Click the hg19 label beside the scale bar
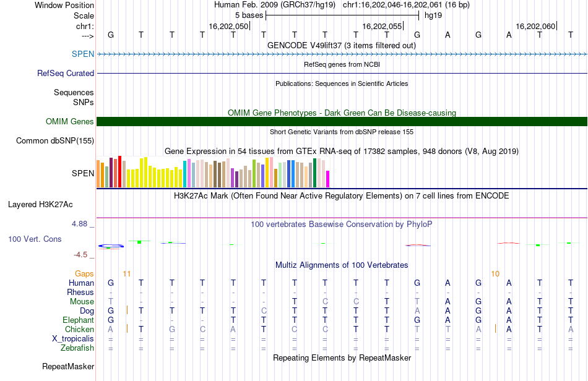Image resolution: width=588 pixels, height=381 pixels. pyautogui.click(x=433, y=15)
